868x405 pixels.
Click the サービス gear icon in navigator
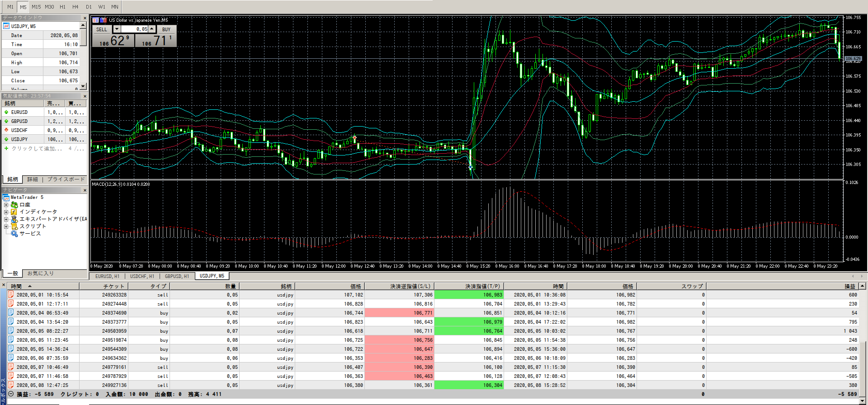pos(14,234)
